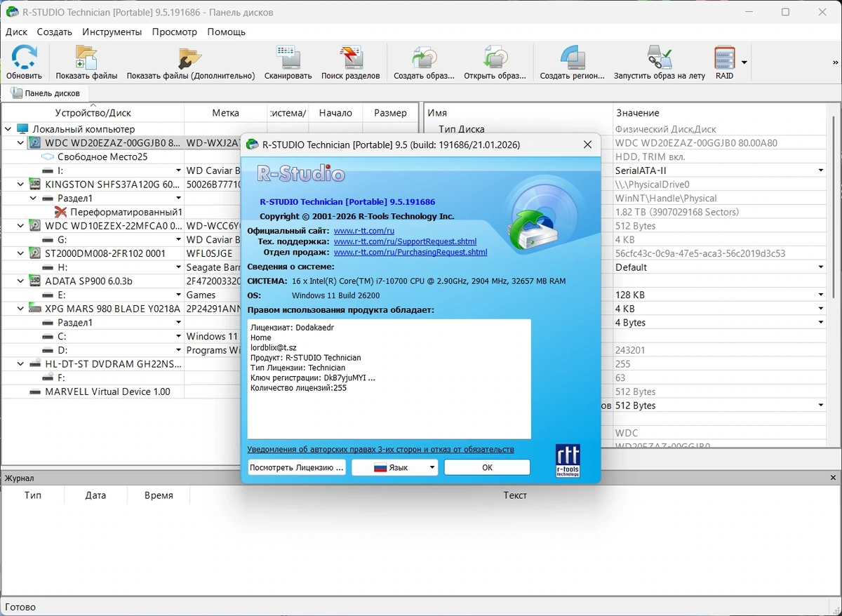
Task: Select the HL-DT-ST DVDRAM drive icon
Action: [35, 363]
